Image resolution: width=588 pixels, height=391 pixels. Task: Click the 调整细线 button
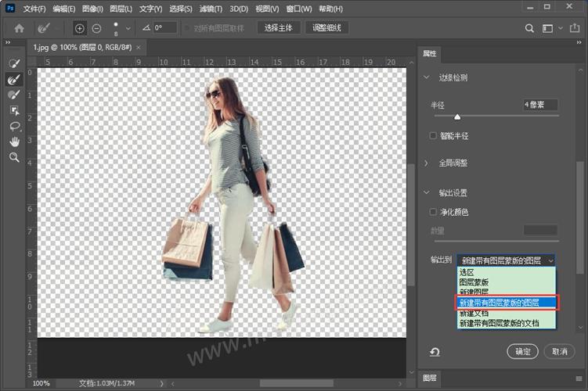tap(326, 27)
